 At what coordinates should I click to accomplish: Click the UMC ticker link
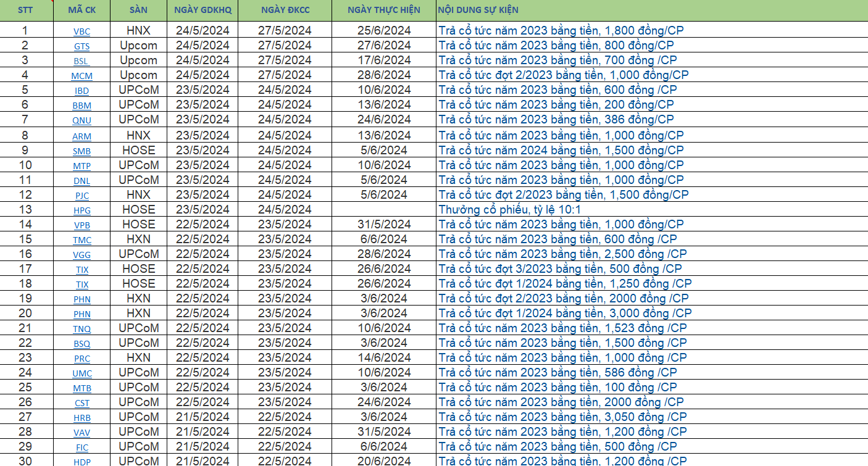[x=81, y=373]
